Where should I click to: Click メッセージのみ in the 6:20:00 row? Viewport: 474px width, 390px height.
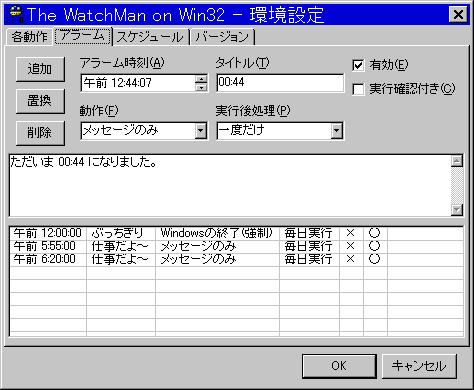[x=198, y=259]
